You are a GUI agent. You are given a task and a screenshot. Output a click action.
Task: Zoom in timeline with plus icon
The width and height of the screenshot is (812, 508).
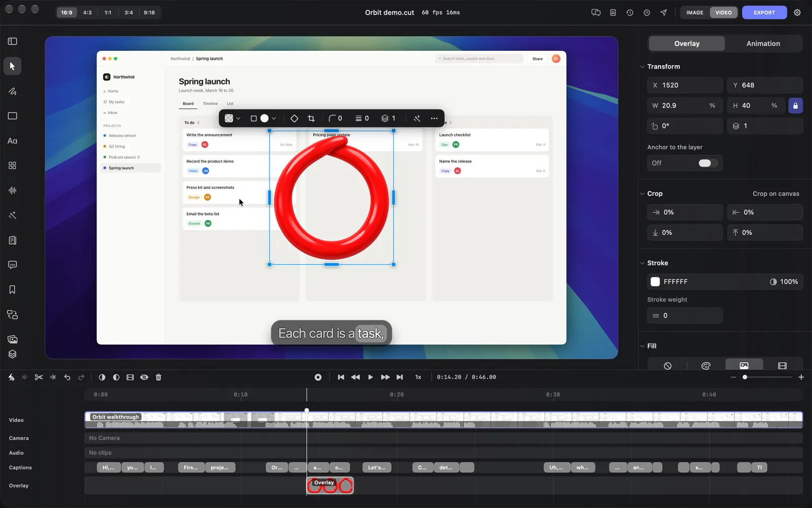point(801,377)
